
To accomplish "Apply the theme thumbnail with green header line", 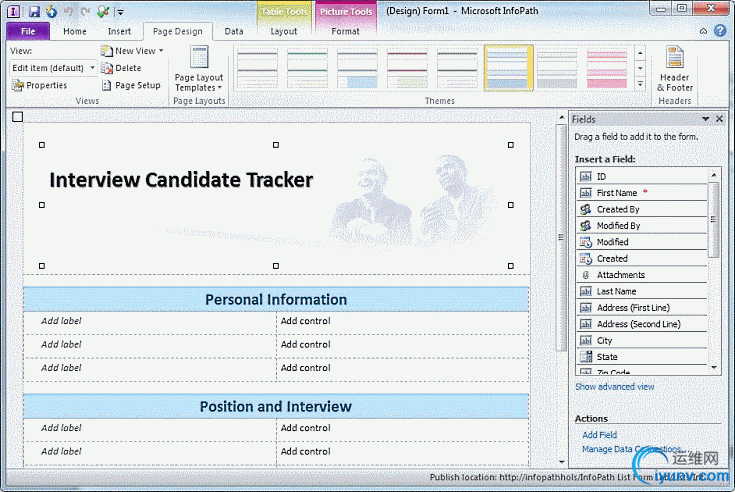I will pos(307,68).
